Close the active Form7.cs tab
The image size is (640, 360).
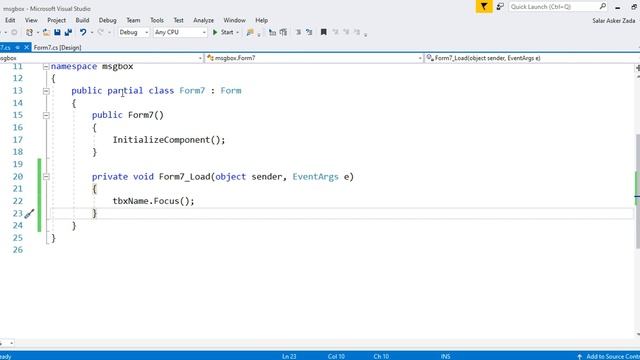tap(27, 47)
